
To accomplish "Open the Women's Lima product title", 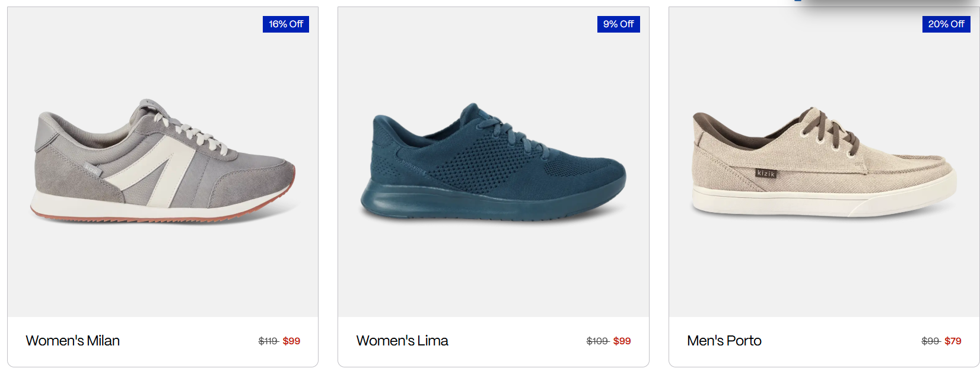I will pyautogui.click(x=402, y=341).
